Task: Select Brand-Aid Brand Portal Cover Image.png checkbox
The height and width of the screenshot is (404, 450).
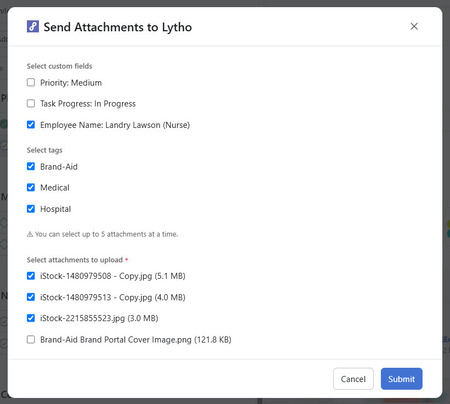Action: click(31, 339)
